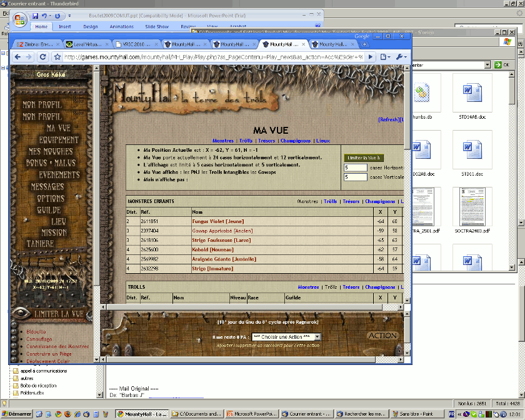This screenshot has width=525, height=420.
Task: Click the PowerPoint Office button
Action: coord(19,20)
